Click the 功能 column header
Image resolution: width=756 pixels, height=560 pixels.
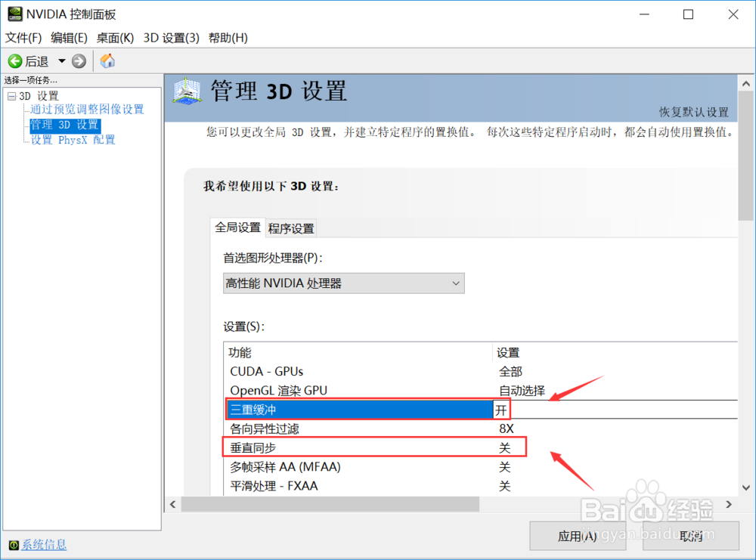coord(358,353)
